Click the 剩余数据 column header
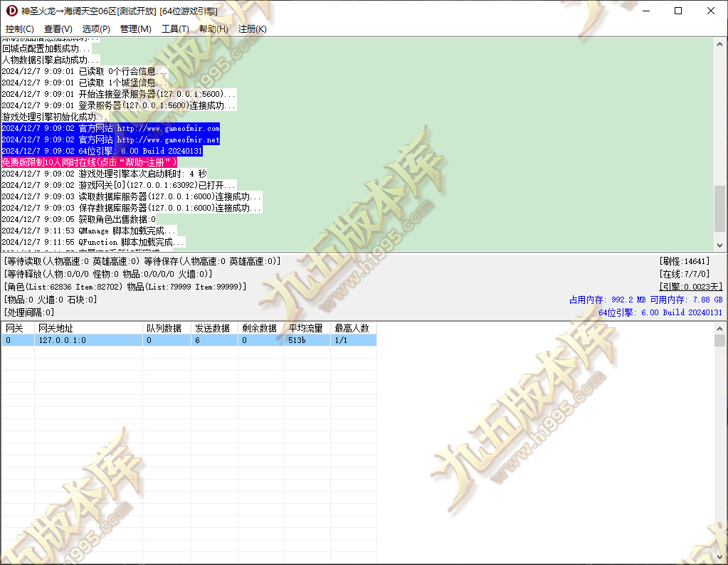 (x=261, y=328)
